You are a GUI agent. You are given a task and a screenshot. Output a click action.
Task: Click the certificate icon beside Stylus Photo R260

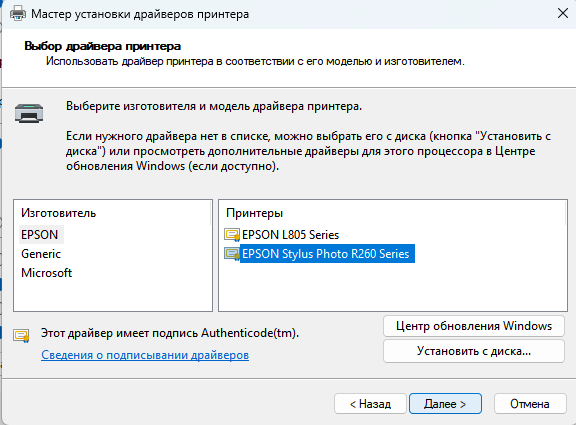[x=232, y=254]
